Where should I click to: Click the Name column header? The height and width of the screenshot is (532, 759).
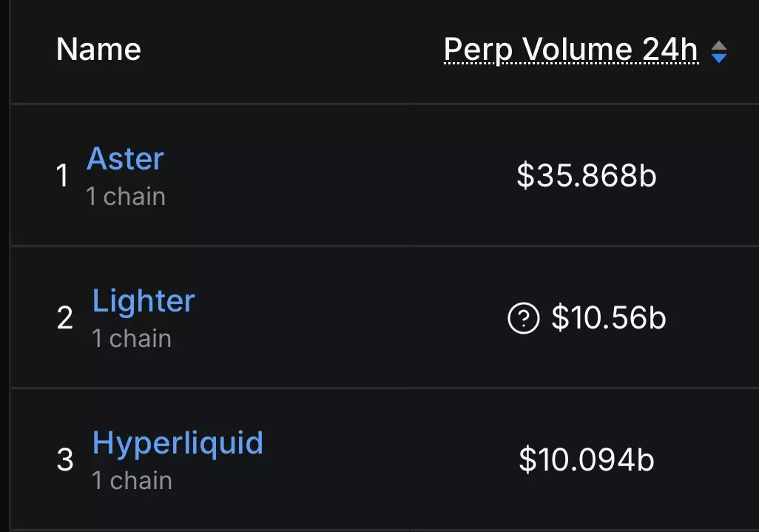pyautogui.click(x=98, y=50)
